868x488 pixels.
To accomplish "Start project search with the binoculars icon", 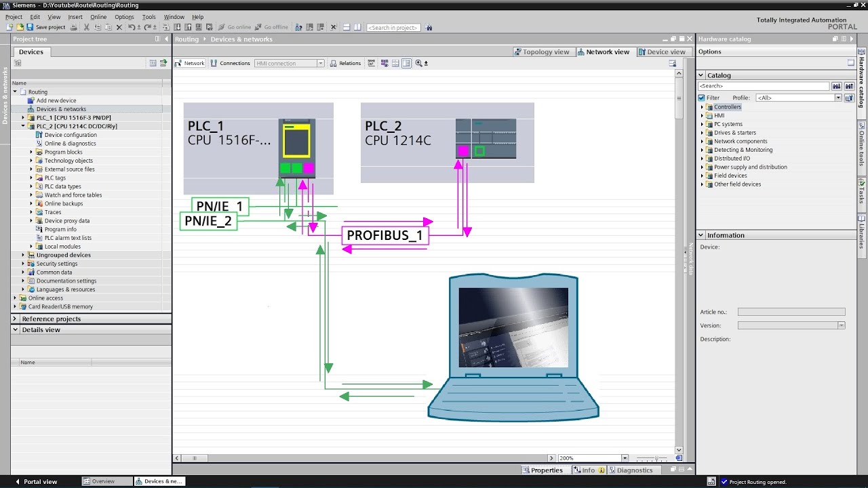I will pyautogui.click(x=429, y=28).
